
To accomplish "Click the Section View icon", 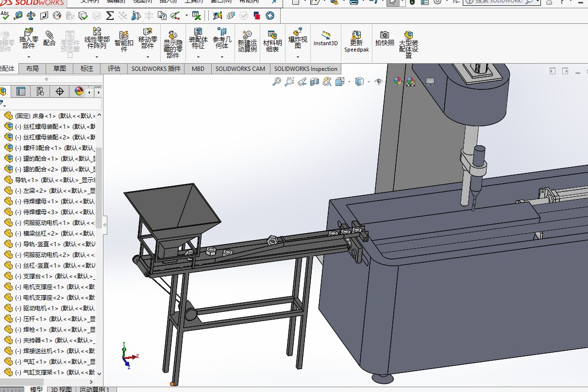I will (315, 82).
